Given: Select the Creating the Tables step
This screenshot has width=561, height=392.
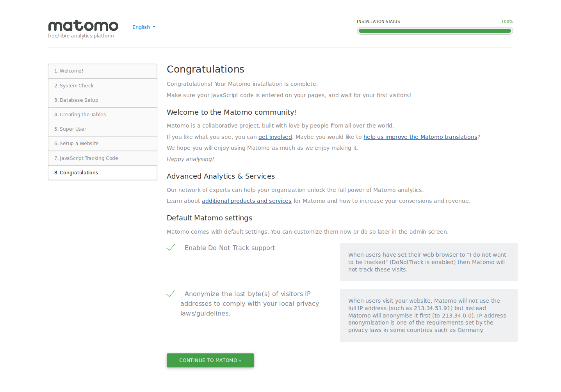Looking at the screenshot, I should tap(102, 115).
